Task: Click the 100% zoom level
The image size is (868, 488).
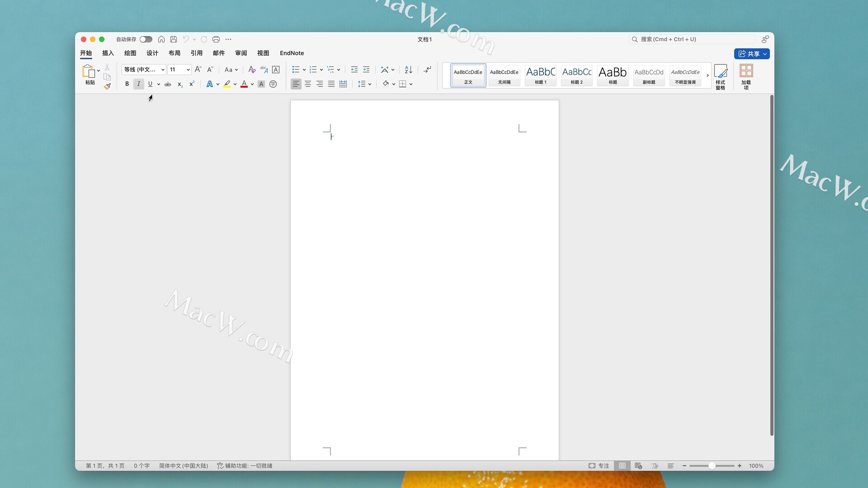Action: tap(756, 466)
